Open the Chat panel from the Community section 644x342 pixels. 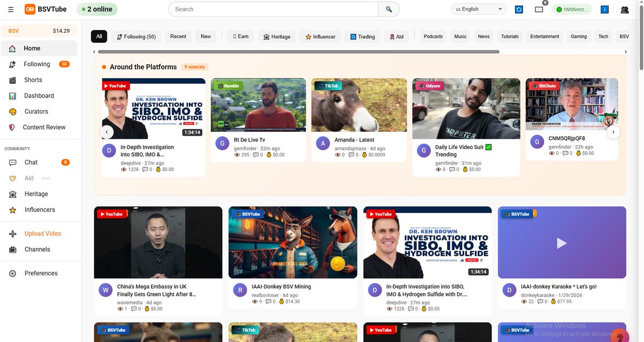(x=31, y=162)
